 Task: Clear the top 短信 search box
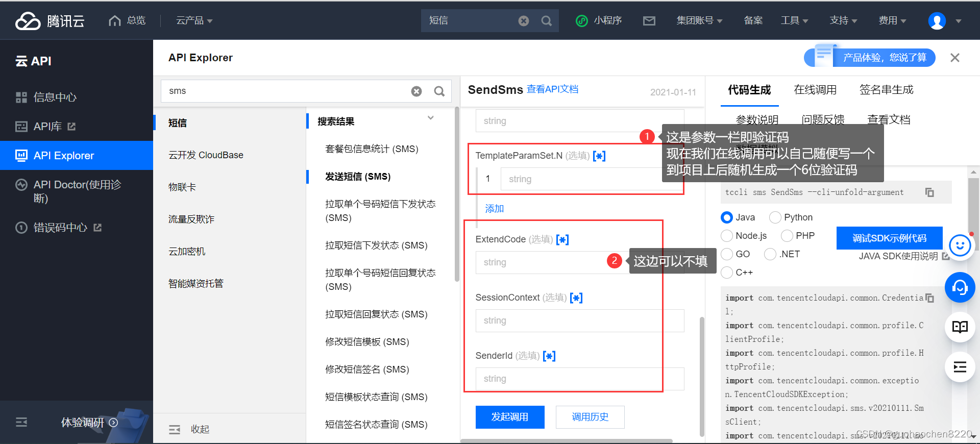tap(524, 21)
